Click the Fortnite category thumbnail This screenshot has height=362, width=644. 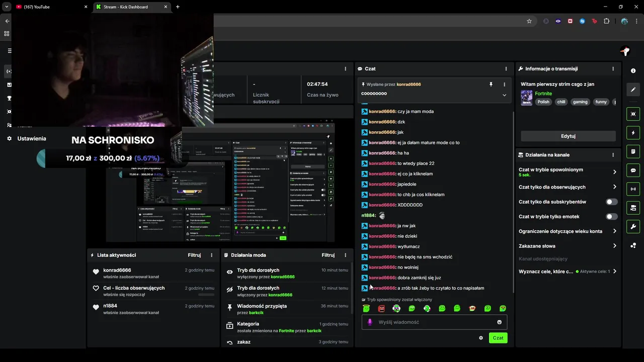point(526,98)
